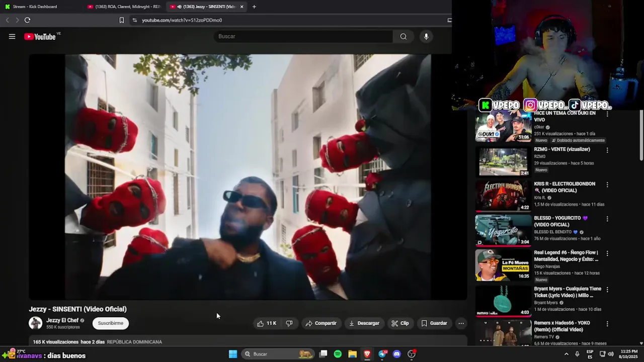Open the network and volume tray icons
Screen dimensions: 644x362
[x=606, y=354]
